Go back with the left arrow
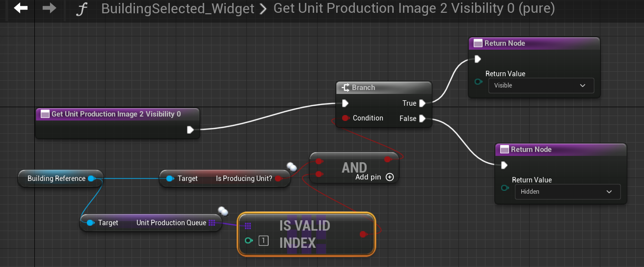This screenshot has height=267, width=644. 21,8
